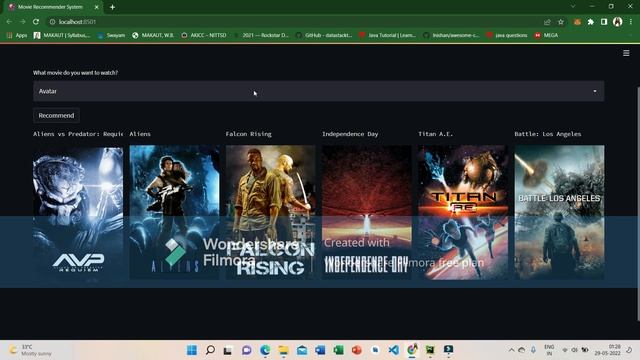The width and height of the screenshot is (640, 360).
Task: Click 'What movie do you want to watch?' label
Action: click(75, 73)
